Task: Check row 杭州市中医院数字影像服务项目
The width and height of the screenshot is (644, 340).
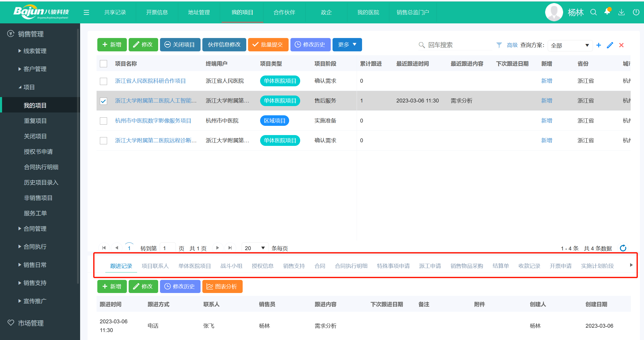Action: pos(103,121)
